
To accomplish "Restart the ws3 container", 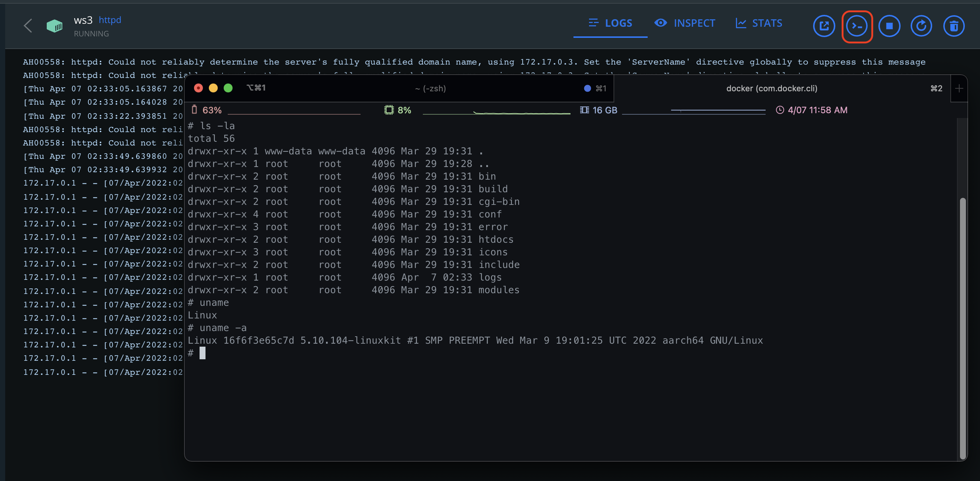I will pos(921,26).
